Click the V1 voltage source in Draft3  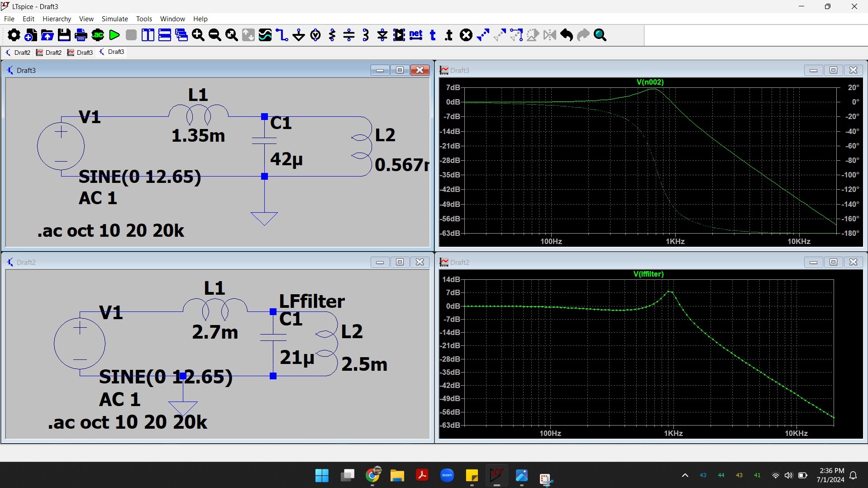click(x=61, y=146)
